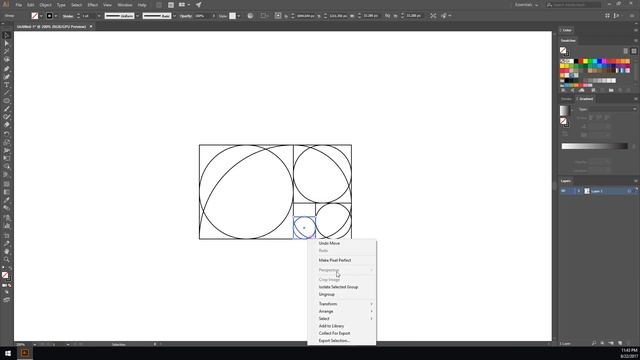Select the Artboard tool

tap(6, 236)
